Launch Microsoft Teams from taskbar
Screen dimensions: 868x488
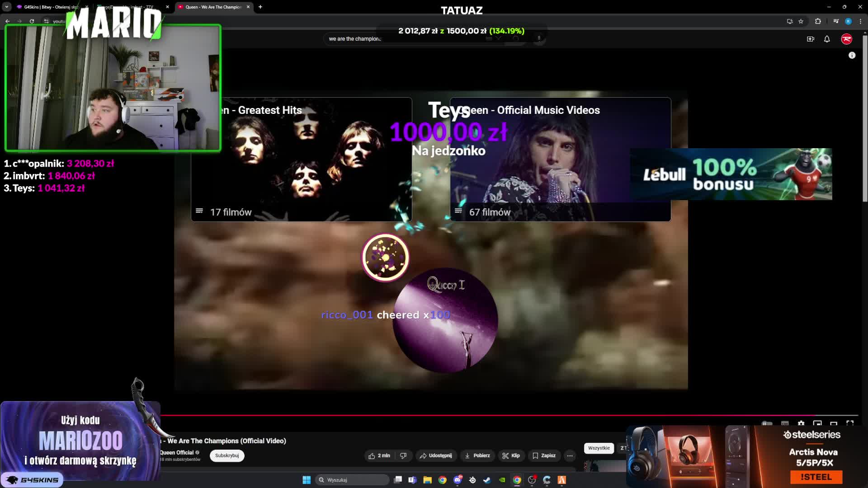point(412,480)
